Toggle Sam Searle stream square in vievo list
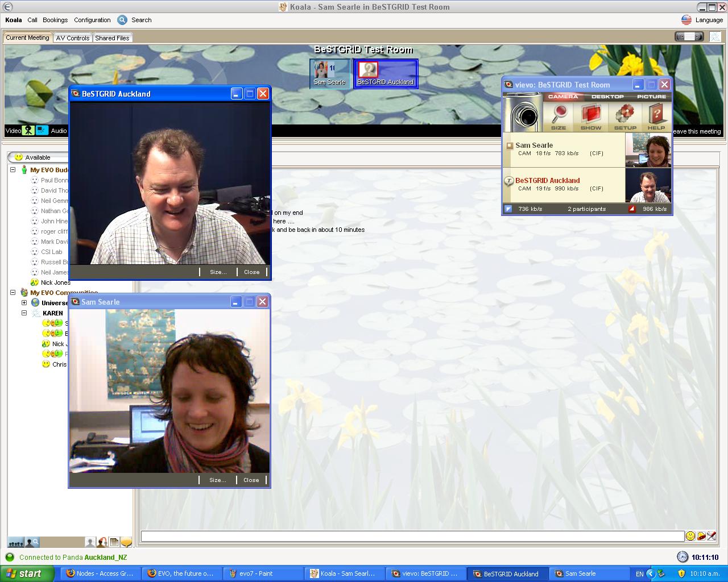Image resolution: width=728 pixels, height=582 pixels. (x=510, y=145)
